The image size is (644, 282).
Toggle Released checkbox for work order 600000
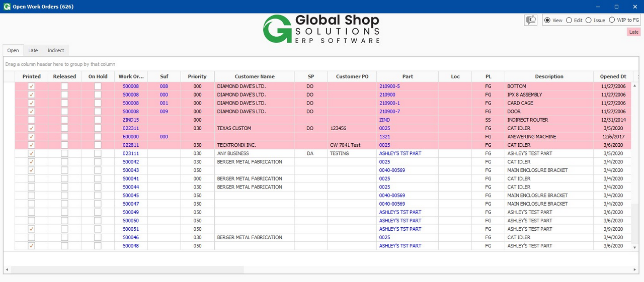tap(64, 137)
